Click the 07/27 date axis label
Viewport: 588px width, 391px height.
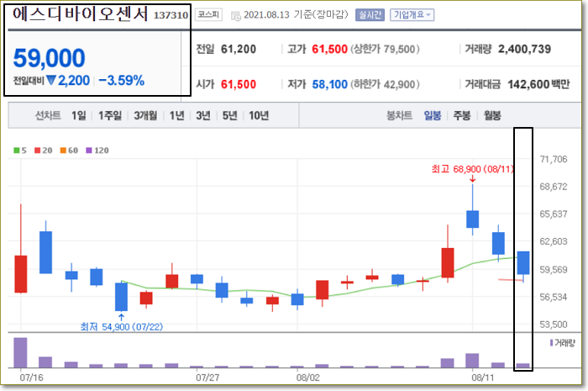click(207, 377)
